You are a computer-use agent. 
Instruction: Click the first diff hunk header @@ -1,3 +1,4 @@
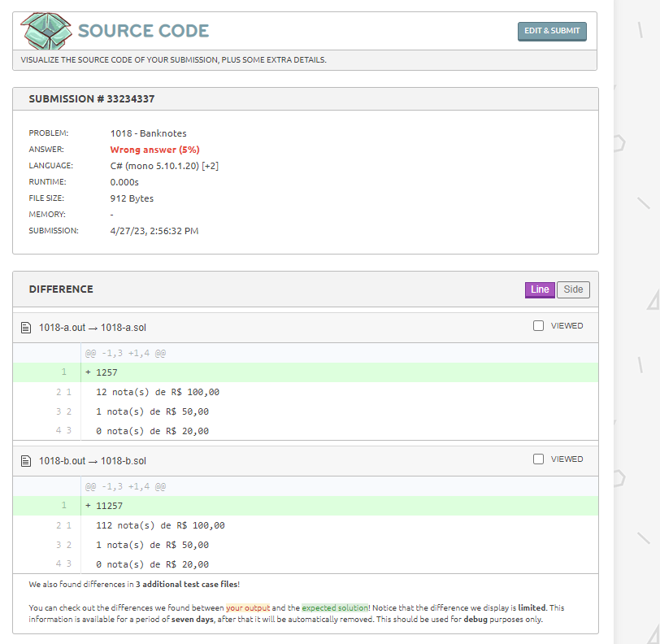(x=125, y=354)
